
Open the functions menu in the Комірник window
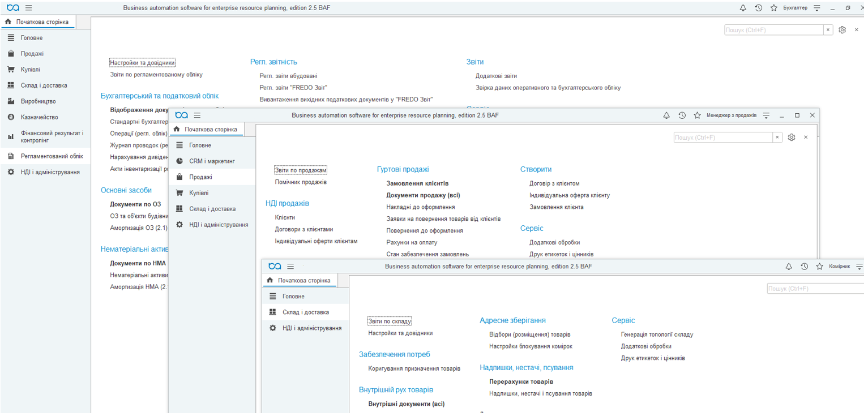click(290, 267)
